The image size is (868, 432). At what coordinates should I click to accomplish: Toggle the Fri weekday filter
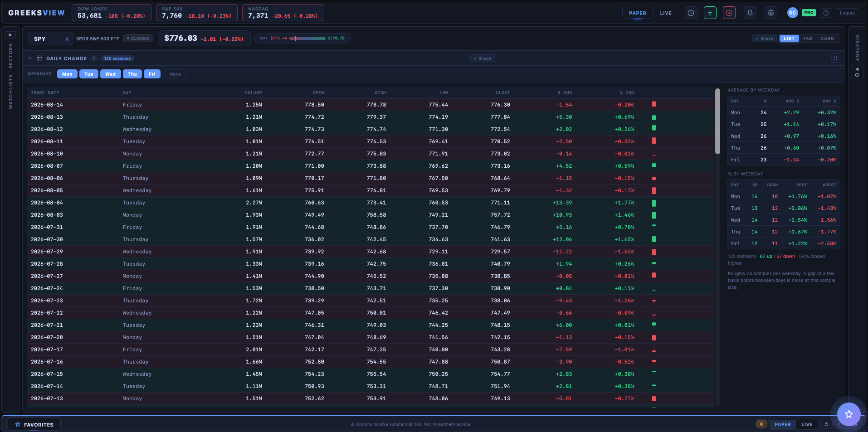152,74
